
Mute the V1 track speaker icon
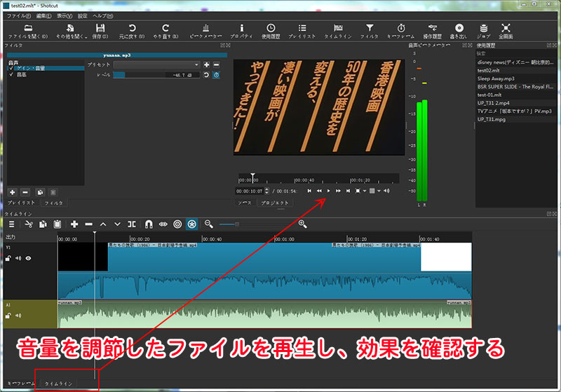(x=18, y=258)
